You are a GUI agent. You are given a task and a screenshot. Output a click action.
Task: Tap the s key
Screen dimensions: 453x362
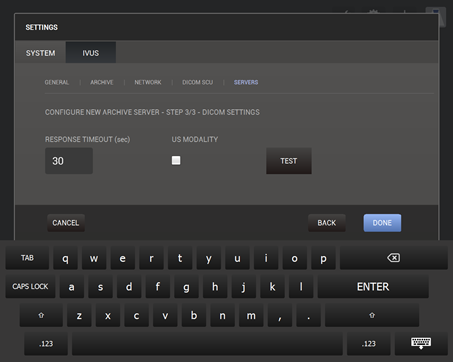(100, 286)
